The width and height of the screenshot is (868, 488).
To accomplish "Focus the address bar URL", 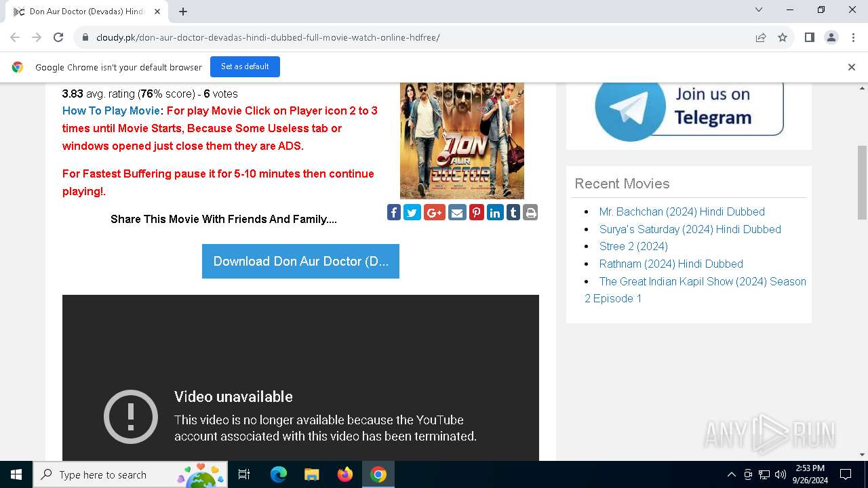I will 268,37.
